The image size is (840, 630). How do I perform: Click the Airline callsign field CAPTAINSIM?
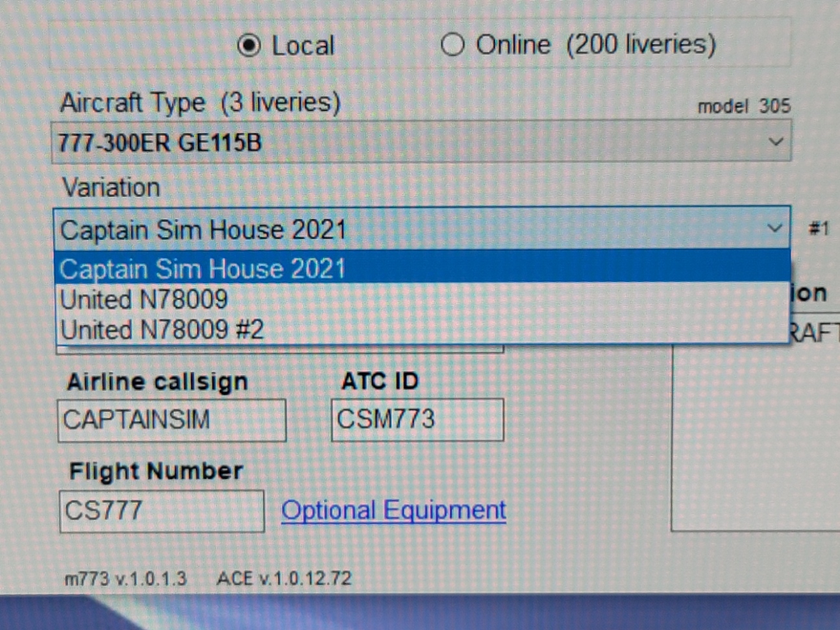pos(171,420)
